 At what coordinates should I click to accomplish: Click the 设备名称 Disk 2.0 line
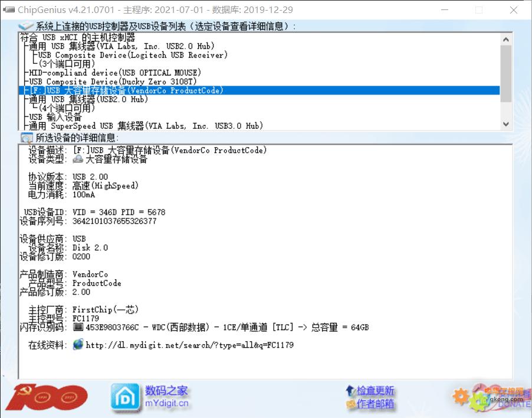click(x=68, y=247)
